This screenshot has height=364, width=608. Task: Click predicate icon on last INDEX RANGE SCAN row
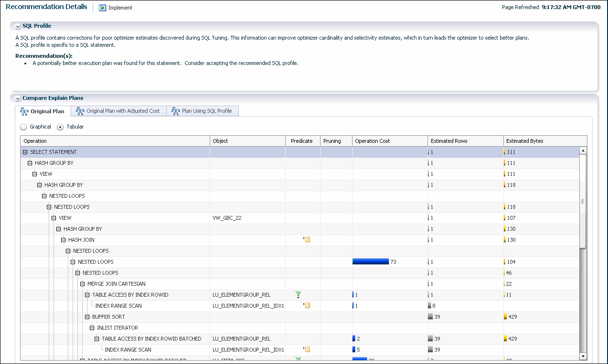coord(308,349)
